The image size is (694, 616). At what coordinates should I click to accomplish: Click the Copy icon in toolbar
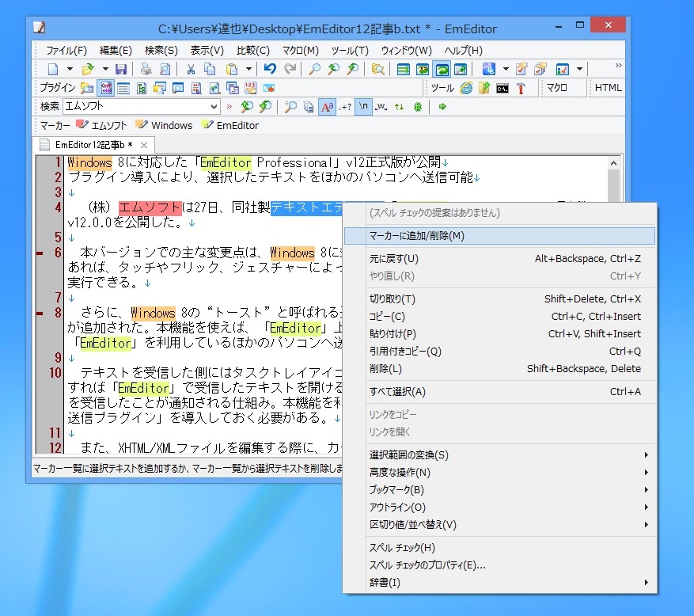[210, 70]
